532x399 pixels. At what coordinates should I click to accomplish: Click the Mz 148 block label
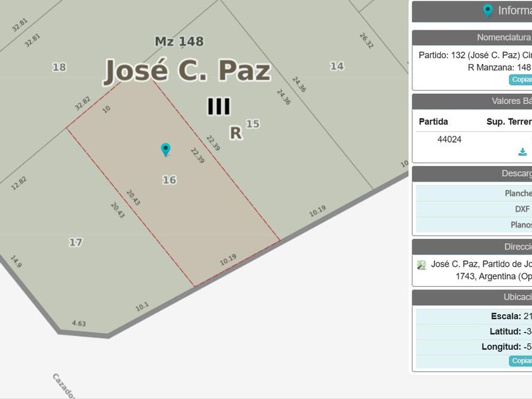(179, 41)
